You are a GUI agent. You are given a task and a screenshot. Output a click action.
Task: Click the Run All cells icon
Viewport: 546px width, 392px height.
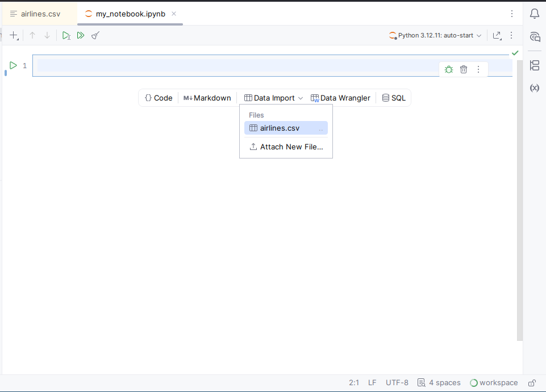click(81, 35)
